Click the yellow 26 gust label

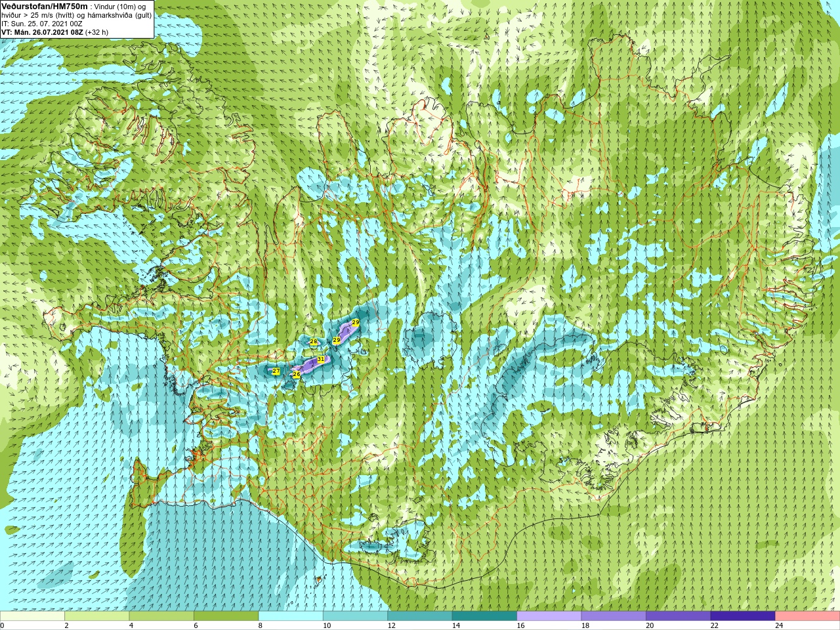pos(297,375)
